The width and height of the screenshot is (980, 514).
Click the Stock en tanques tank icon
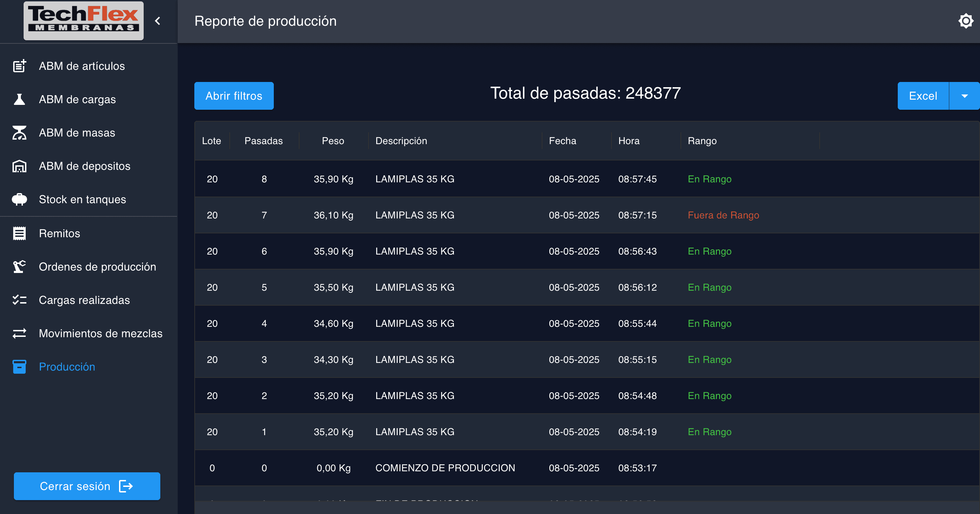pos(19,199)
